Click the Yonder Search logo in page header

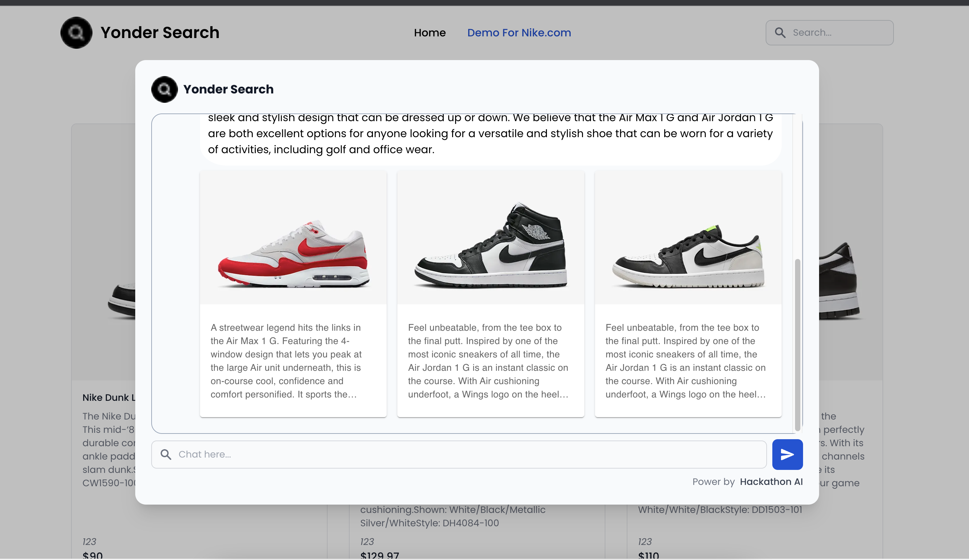pos(76,33)
